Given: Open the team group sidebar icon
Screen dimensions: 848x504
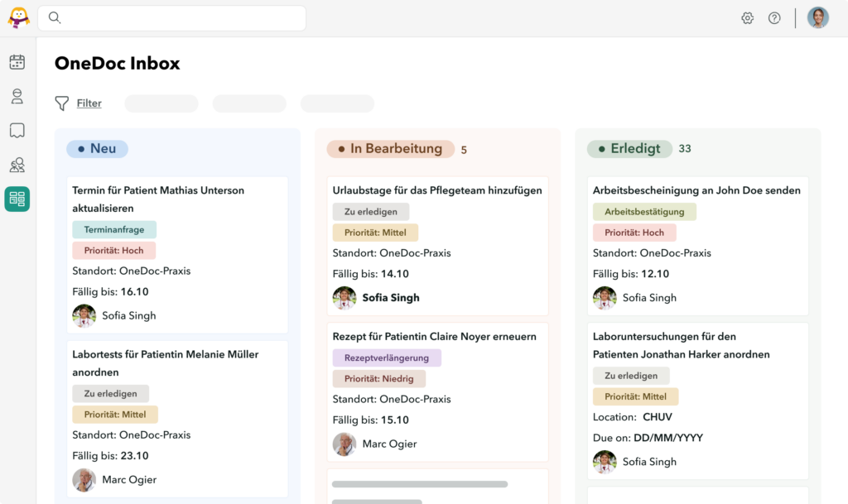Looking at the screenshot, I should [17, 165].
